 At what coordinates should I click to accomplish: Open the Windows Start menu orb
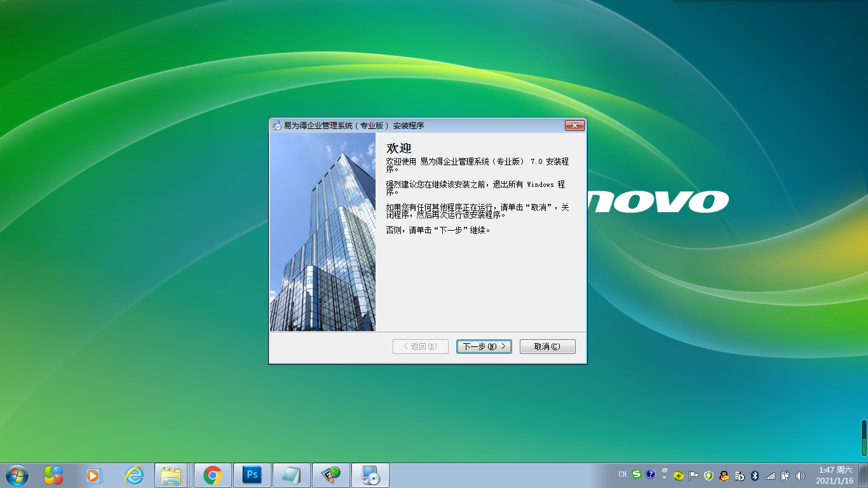pyautogui.click(x=17, y=475)
